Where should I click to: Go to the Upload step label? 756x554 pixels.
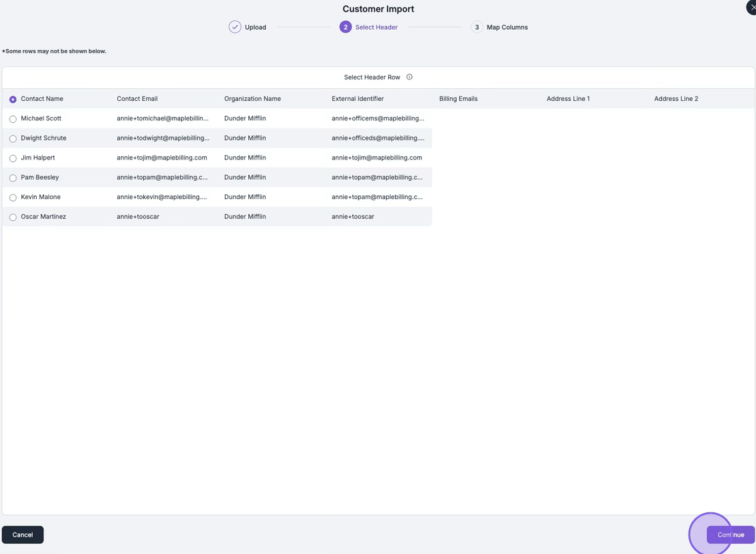pos(255,27)
